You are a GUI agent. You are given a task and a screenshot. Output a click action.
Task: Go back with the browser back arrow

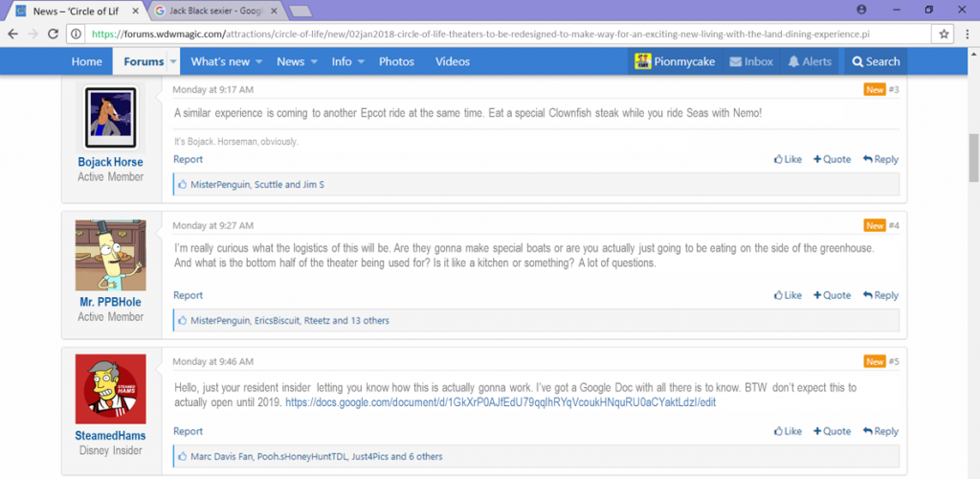click(x=13, y=34)
